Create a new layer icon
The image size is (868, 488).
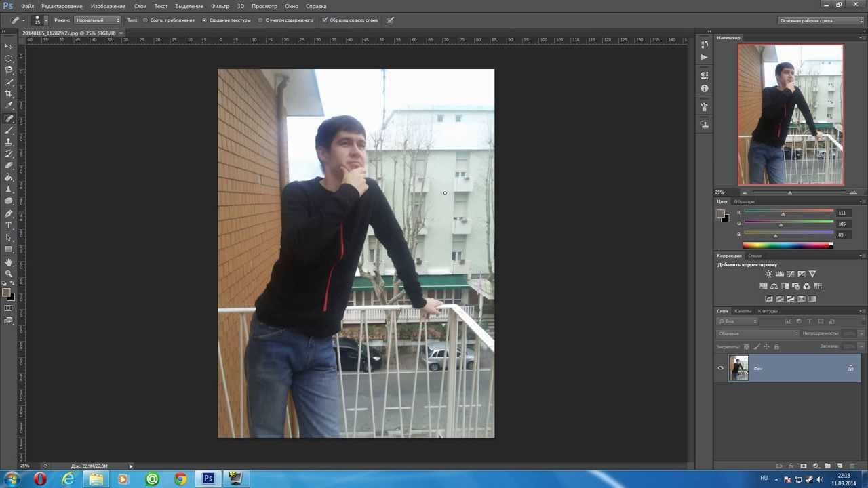pyautogui.click(x=840, y=466)
